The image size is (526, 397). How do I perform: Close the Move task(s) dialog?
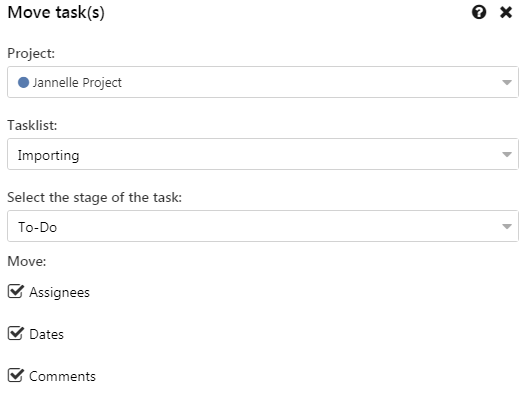pos(506,12)
